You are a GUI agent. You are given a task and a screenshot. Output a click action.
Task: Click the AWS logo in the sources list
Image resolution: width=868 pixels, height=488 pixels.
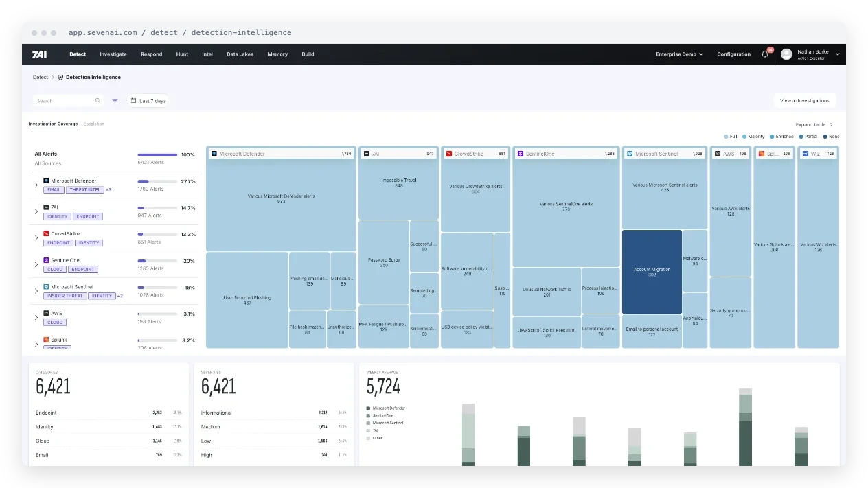pyautogui.click(x=46, y=314)
